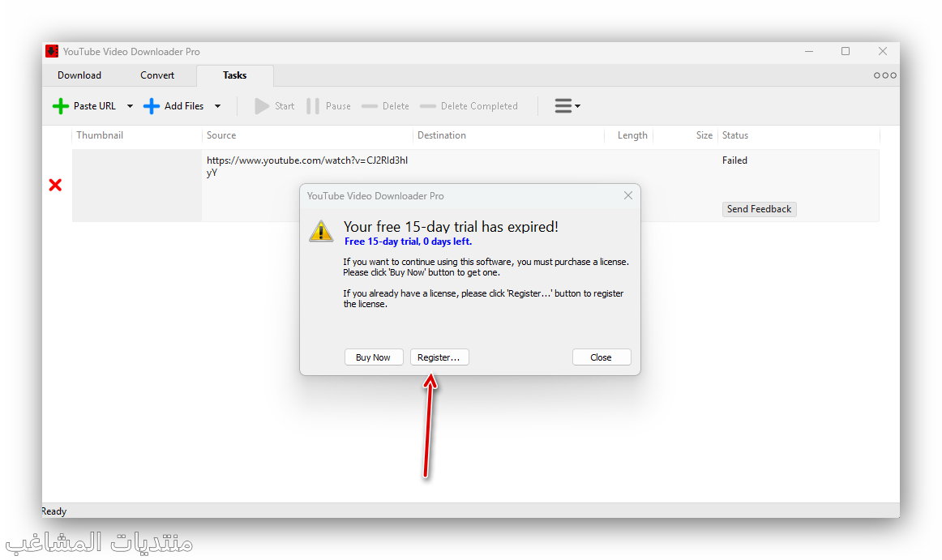The image size is (942, 560).
Task: Close the trial dialog with X
Action: (628, 196)
